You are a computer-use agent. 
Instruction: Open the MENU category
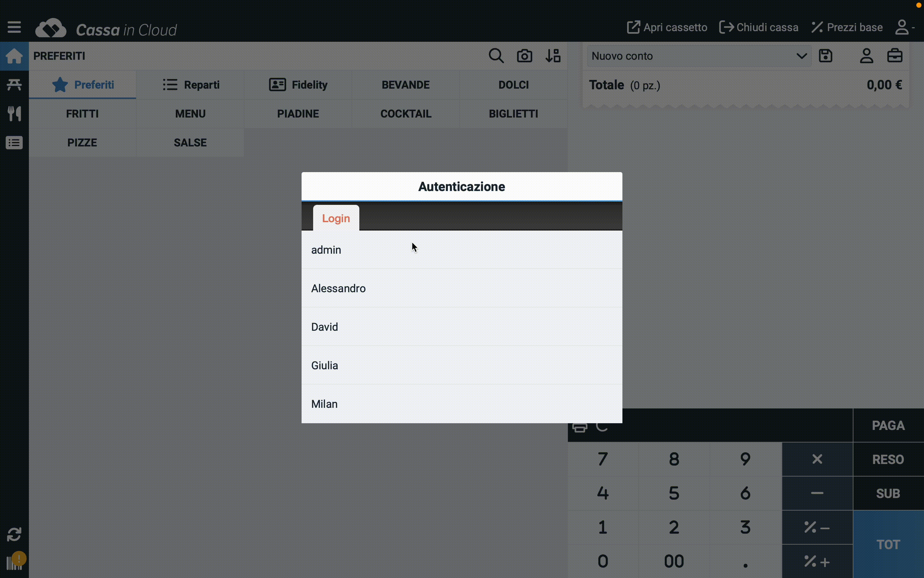(x=191, y=114)
